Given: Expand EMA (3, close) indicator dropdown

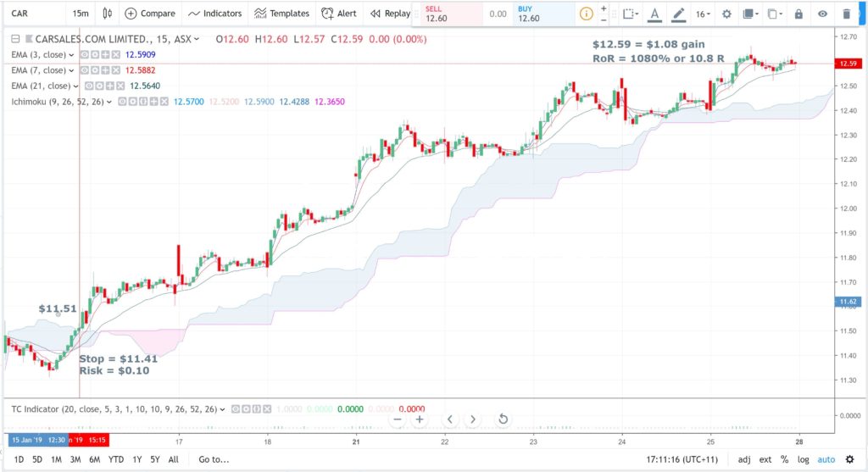Looking at the screenshot, I should tap(71, 55).
